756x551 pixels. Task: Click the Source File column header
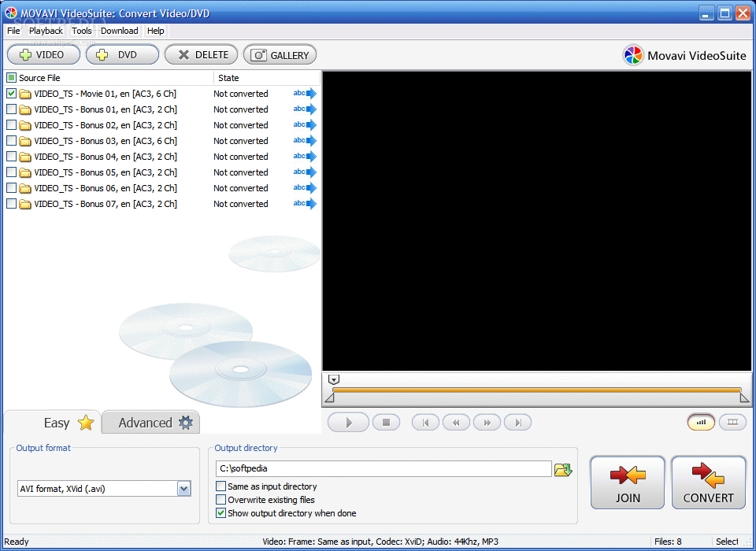[x=109, y=78]
